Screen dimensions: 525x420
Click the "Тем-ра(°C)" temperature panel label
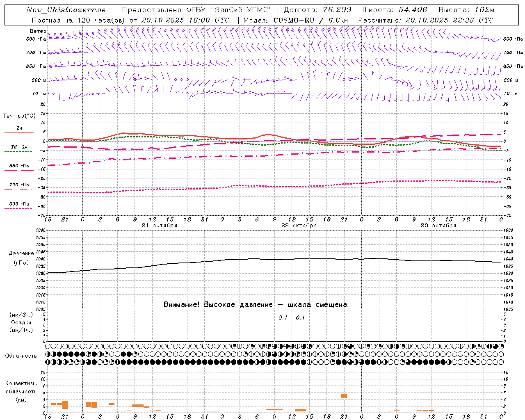coord(19,116)
